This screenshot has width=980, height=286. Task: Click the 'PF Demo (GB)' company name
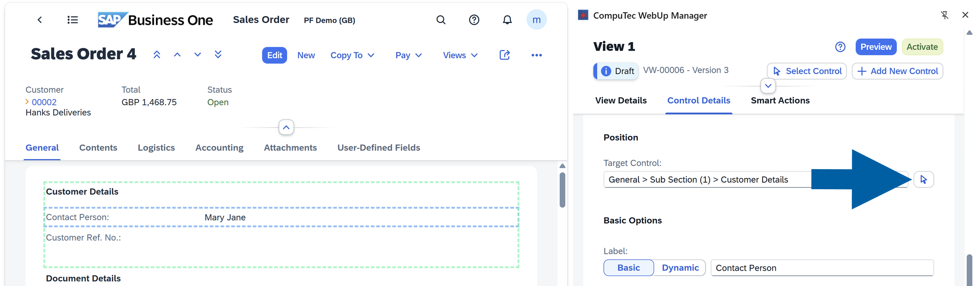point(329,20)
